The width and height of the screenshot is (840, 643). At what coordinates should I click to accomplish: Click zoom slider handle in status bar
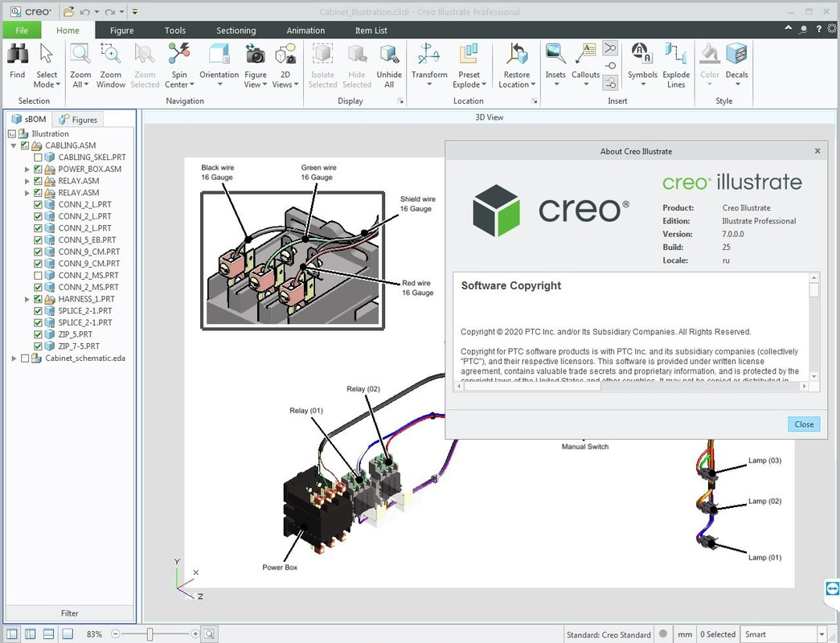point(150,634)
